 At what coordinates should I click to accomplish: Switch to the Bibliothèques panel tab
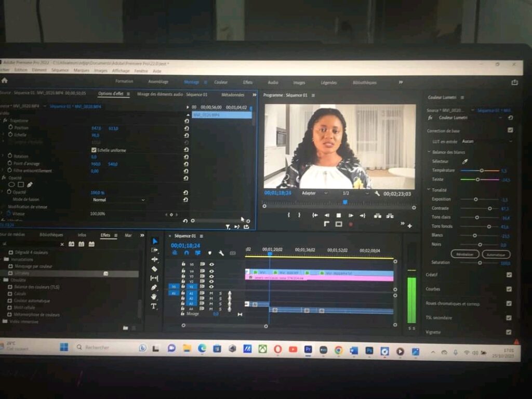click(51, 235)
